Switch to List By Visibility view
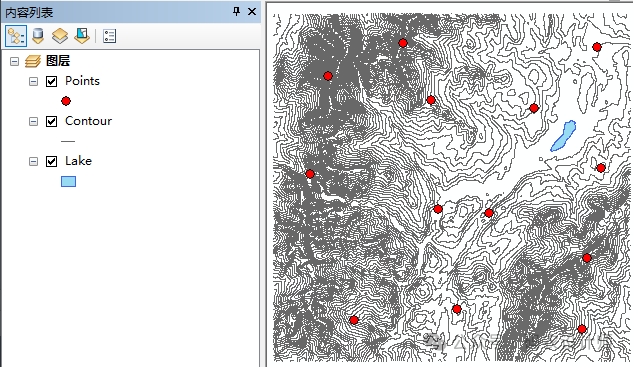The image size is (633, 367). [x=60, y=36]
